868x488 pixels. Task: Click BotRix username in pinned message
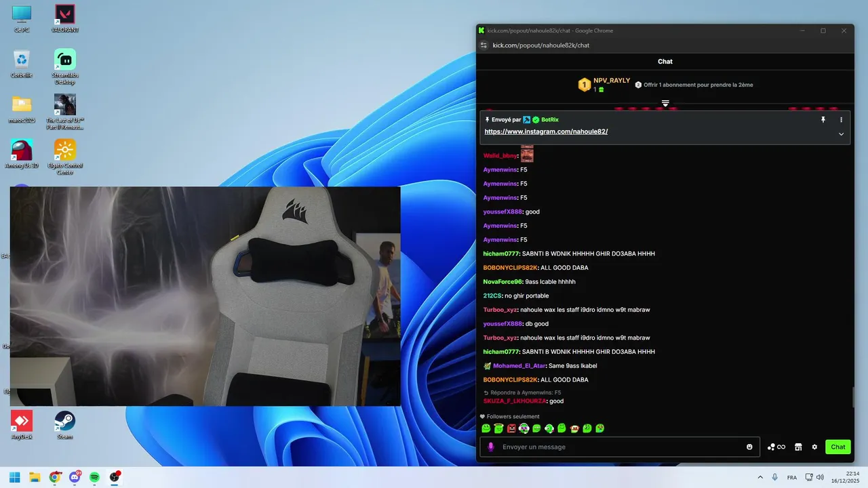pos(550,119)
